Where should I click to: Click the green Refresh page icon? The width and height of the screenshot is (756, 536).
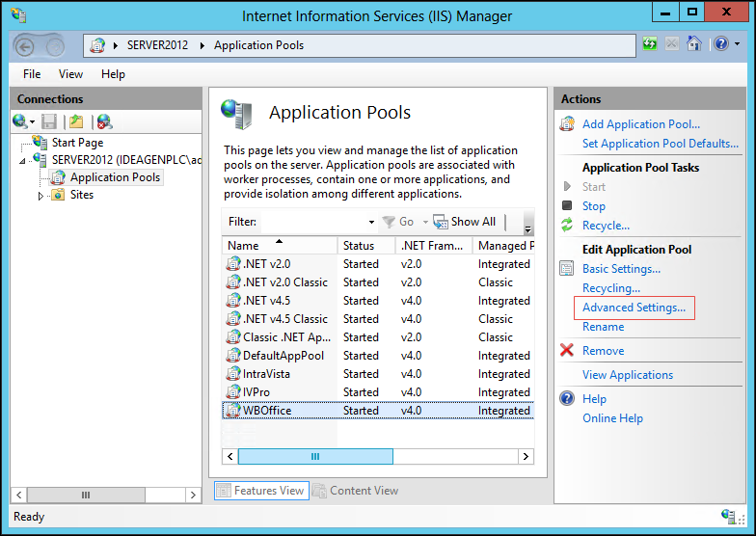coord(650,44)
